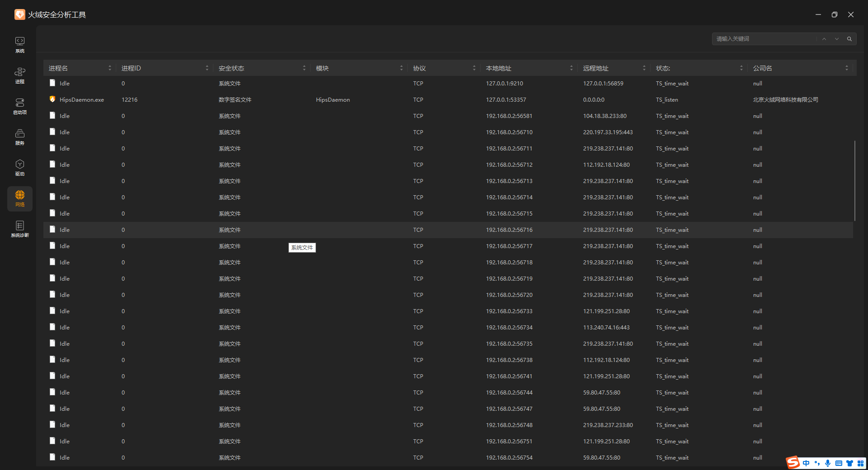
Task: Click the 安全状态 column header label
Action: tap(231, 68)
